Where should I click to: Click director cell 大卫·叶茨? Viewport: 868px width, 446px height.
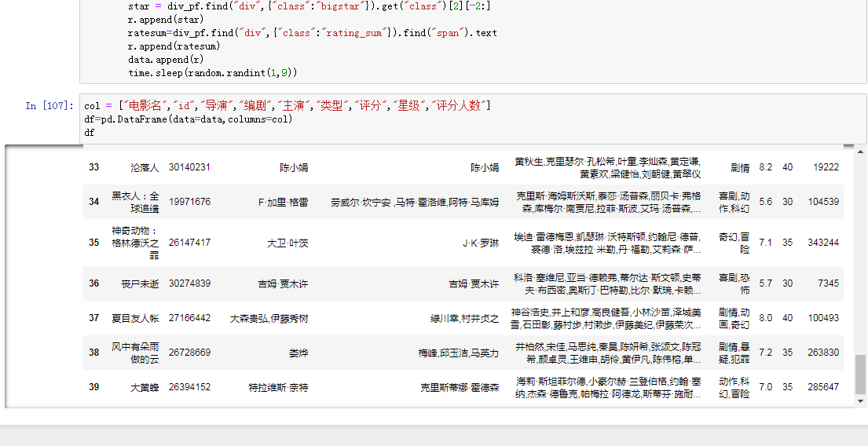pyautogui.click(x=288, y=243)
